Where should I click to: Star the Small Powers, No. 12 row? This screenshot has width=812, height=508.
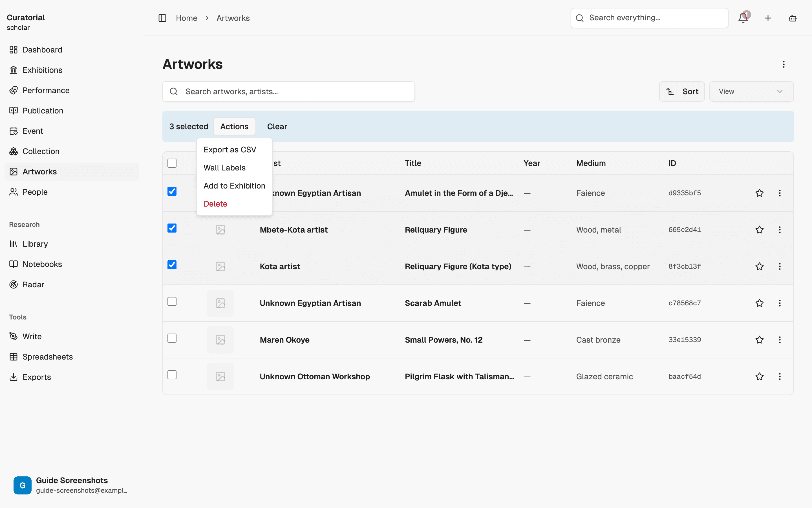(x=760, y=340)
